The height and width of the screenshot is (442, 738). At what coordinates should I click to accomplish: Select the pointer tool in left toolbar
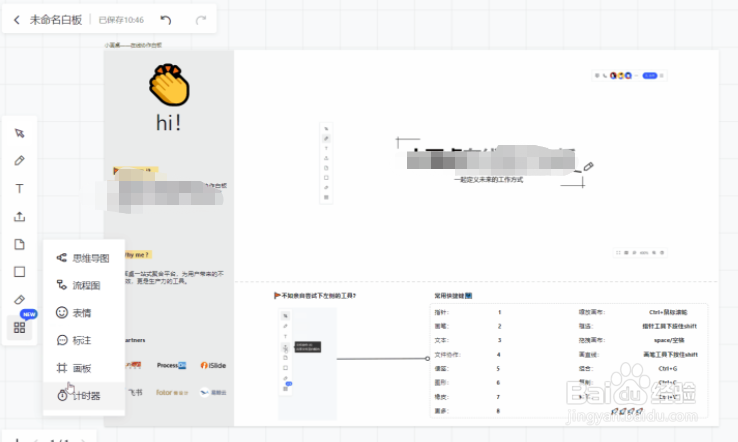[x=19, y=133]
